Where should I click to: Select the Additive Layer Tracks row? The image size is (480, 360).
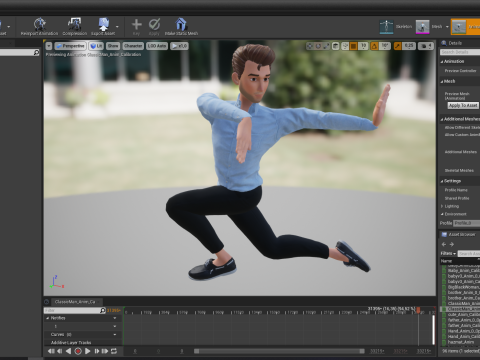(x=82, y=342)
